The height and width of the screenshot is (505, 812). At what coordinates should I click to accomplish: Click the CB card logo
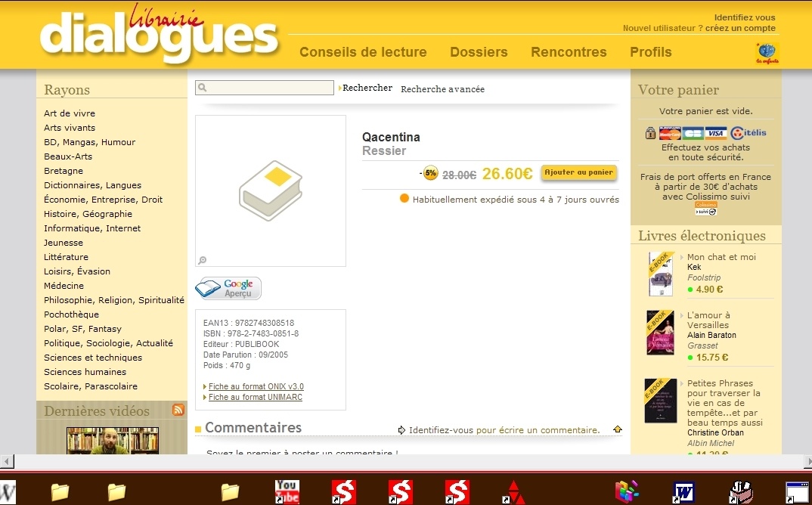pyautogui.click(x=693, y=133)
